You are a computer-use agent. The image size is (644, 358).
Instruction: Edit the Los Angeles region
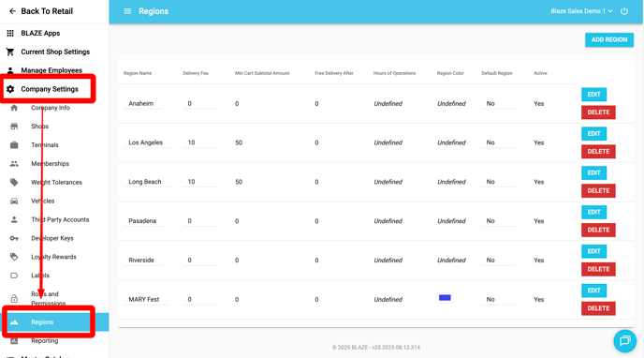point(593,134)
